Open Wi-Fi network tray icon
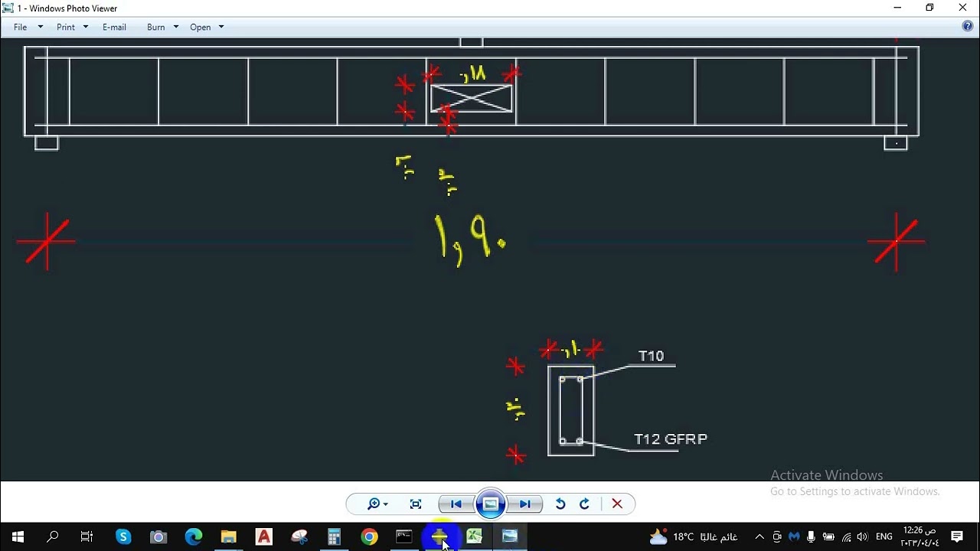The image size is (980, 551). (x=846, y=537)
